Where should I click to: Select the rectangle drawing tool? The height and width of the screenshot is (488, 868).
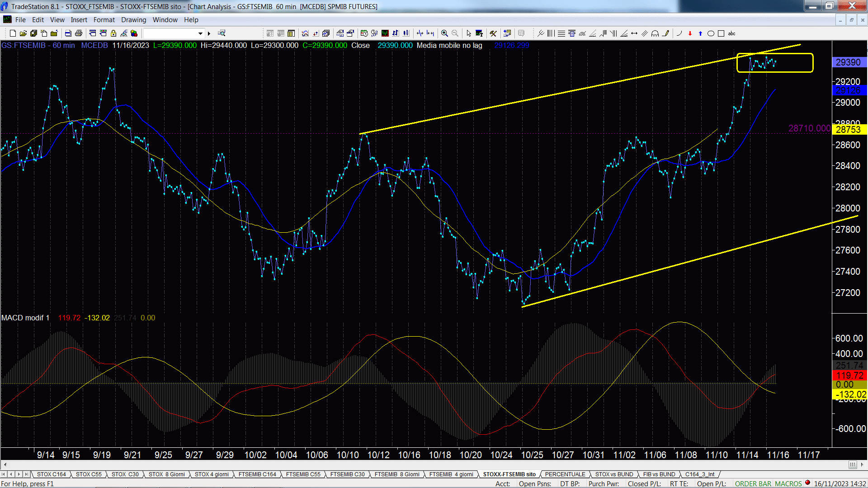[x=721, y=33]
